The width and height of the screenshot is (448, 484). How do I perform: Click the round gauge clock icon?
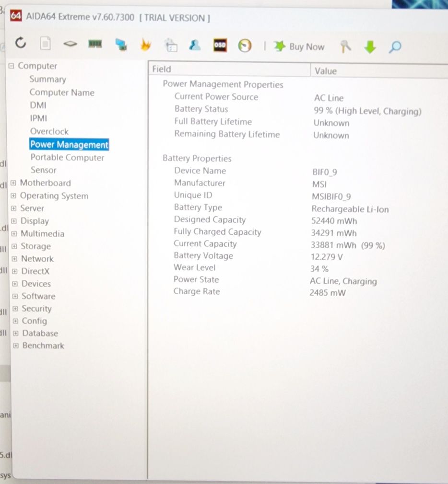pos(245,46)
